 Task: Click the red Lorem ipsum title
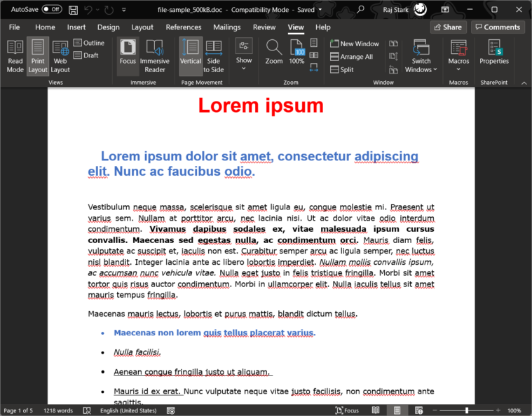261,106
